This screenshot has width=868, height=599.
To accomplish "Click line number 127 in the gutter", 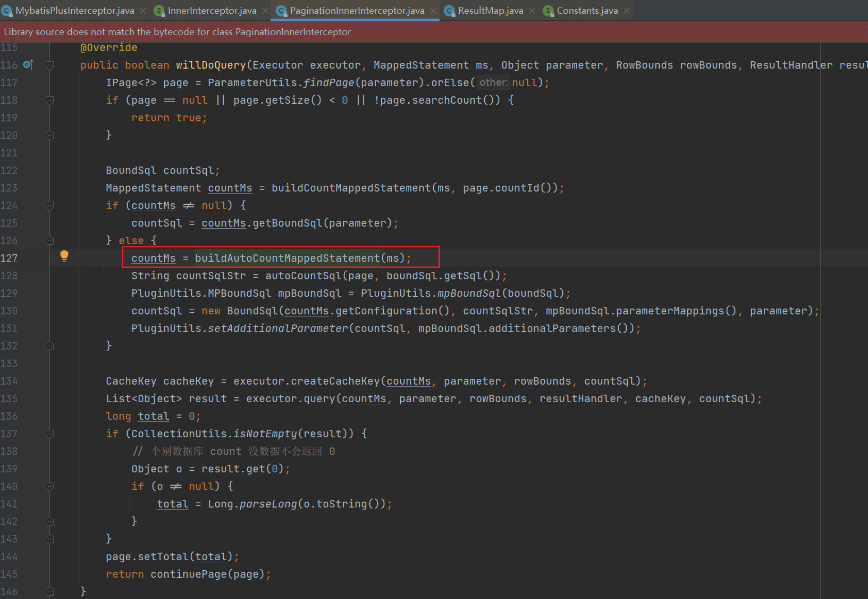I will point(9,258).
